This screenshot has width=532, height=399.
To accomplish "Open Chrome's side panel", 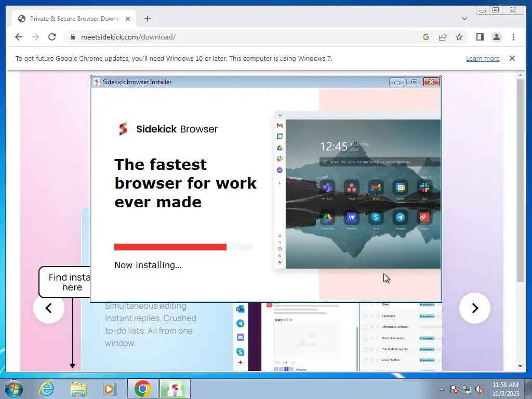I will pos(480,37).
